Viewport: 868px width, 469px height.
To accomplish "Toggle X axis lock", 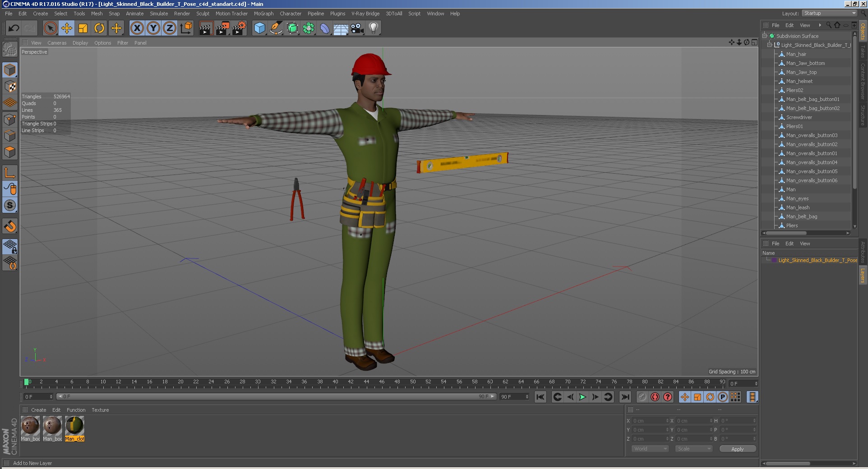I will [137, 28].
